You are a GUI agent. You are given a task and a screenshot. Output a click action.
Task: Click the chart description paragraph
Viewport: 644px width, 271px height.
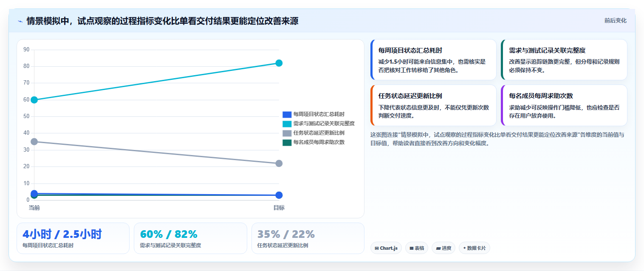point(498,139)
